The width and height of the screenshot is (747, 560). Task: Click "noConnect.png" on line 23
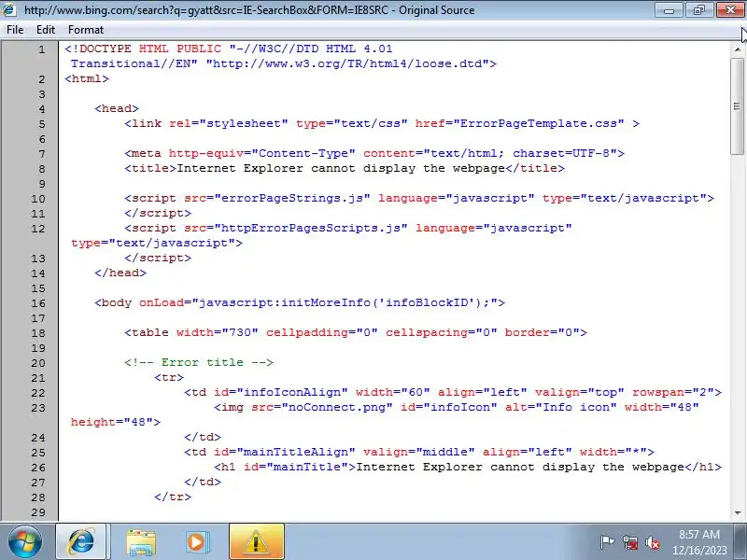(x=337, y=407)
